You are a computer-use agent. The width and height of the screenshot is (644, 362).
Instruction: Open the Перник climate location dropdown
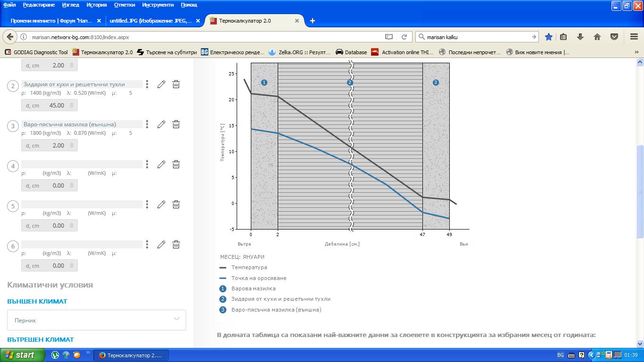97,320
